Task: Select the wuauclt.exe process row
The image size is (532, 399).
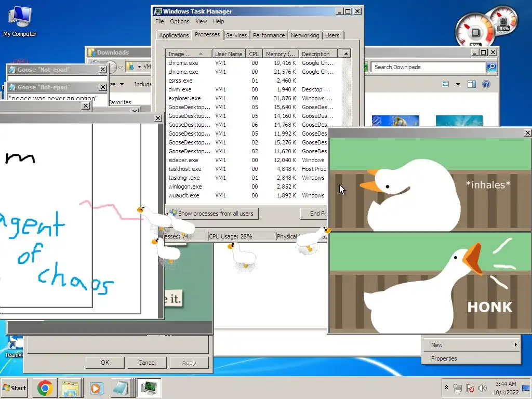Action: 247,195
